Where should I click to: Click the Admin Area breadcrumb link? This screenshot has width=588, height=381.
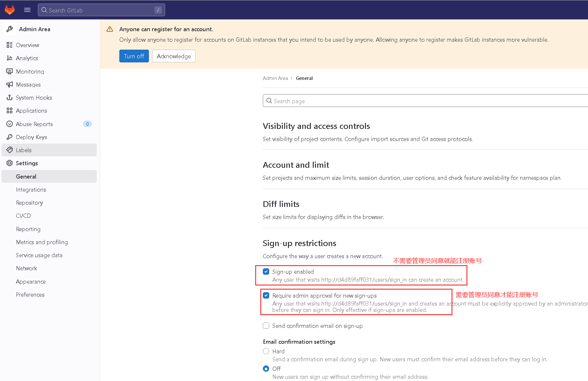pos(275,78)
